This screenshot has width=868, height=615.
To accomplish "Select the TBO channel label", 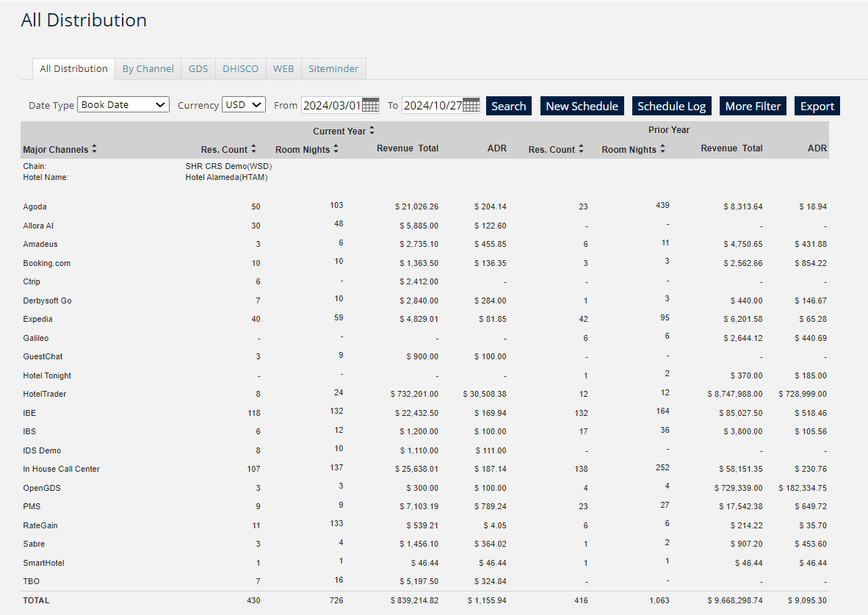I will pyautogui.click(x=31, y=581).
